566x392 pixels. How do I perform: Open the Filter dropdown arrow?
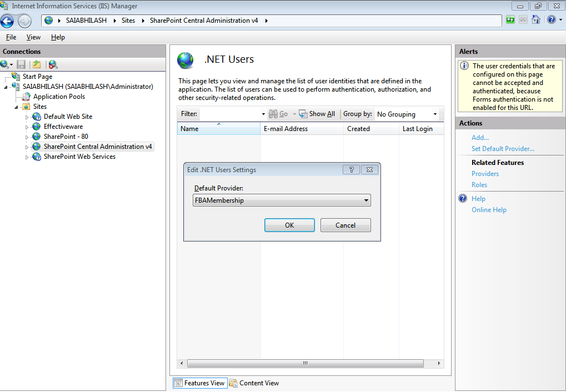[x=263, y=114]
